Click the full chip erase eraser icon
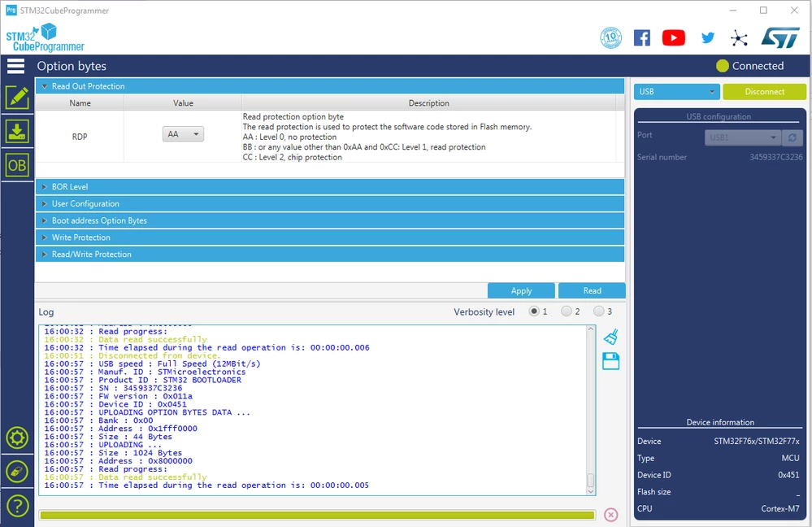 pos(17,472)
